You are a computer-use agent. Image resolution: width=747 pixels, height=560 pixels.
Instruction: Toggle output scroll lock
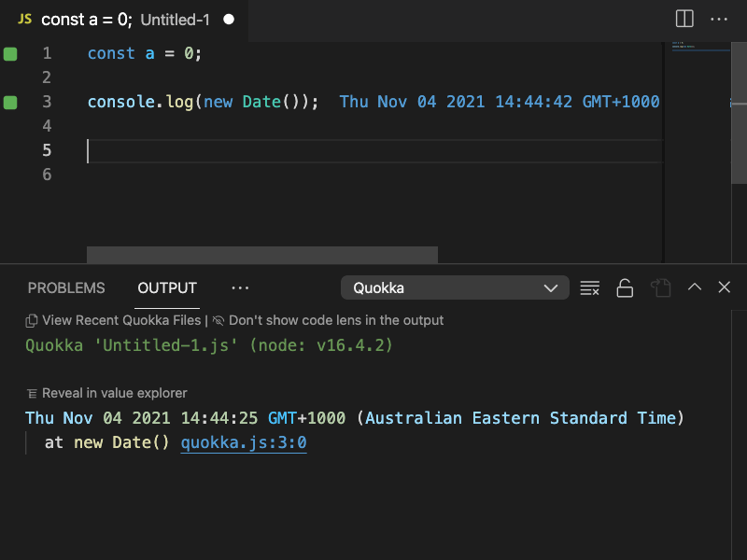pos(625,287)
